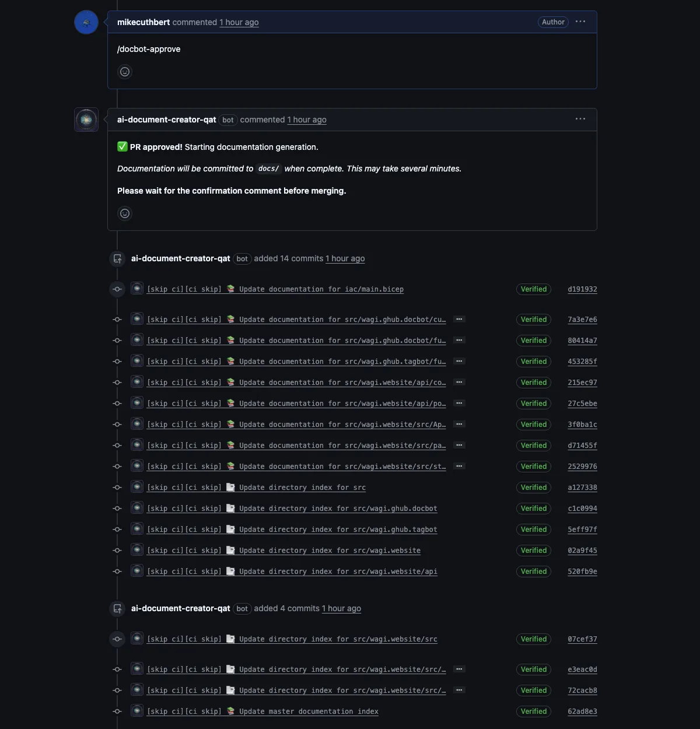Viewport: 700px width, 729px height.
Task: Open commit hash 215ec97
Action: (582, 383)
